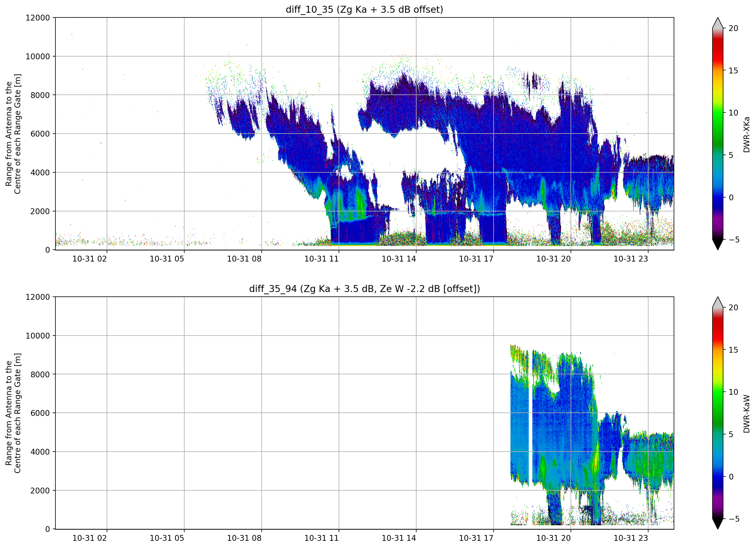This screenshot has width=756, height=548.
Task: Click x-tick "10-31 17" under bottom plot
Action: tap(476, 538)
